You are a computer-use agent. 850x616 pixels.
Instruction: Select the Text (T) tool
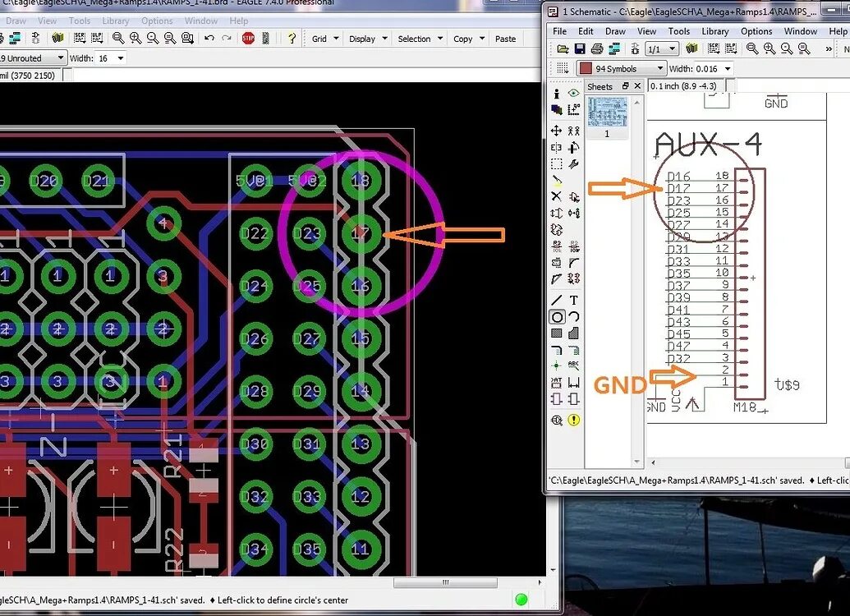[x=573, y=300]
